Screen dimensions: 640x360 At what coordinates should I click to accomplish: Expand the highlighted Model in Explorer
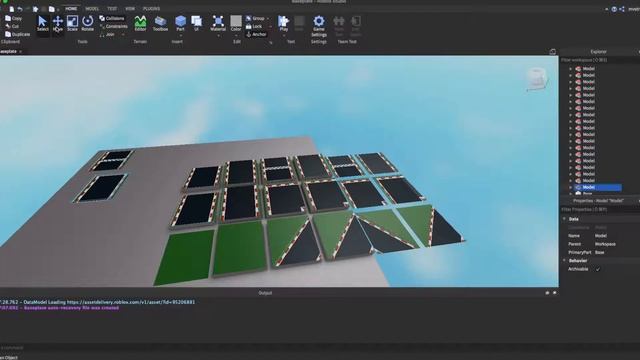(x=571, y=187)
